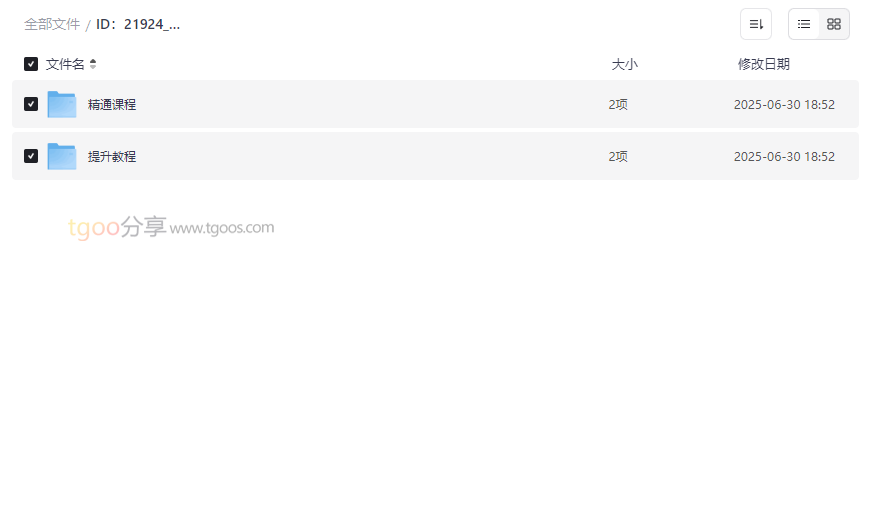
Task: Sort files using the 文件名 arrow
Action: (x=93, y=64)
